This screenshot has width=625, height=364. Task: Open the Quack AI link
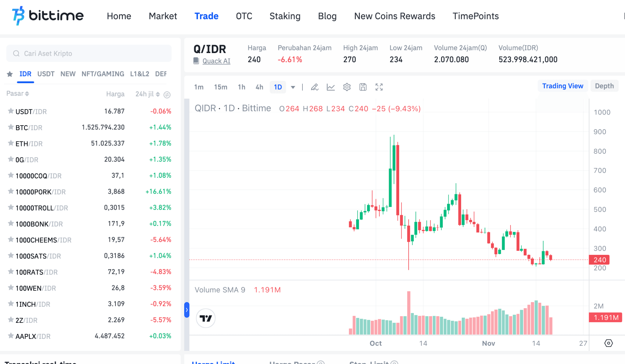click(216, 61)
